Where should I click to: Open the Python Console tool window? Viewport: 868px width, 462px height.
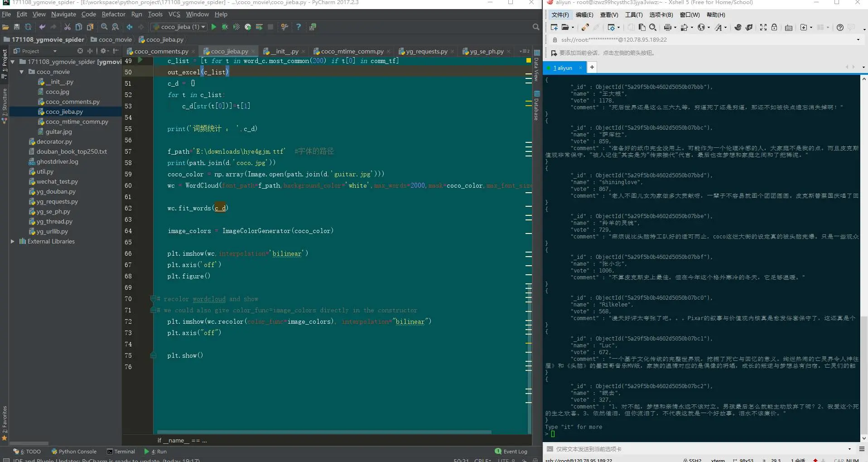(x=74, y=452)
